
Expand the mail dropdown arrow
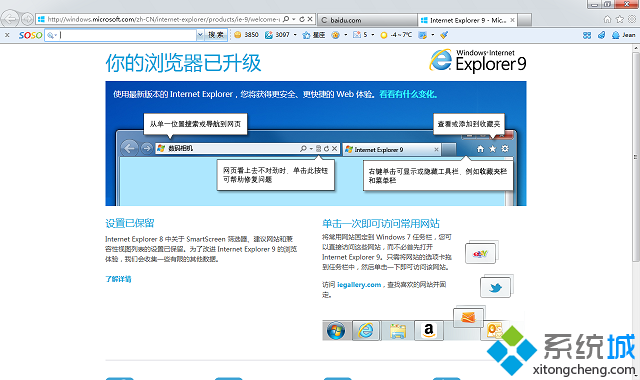pos(373,35)
